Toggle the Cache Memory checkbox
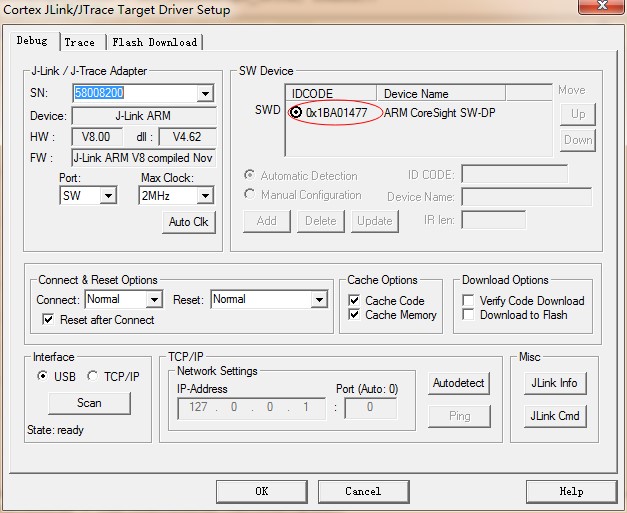Viewport: 627px width, 513px height. [x=354, y=315]
